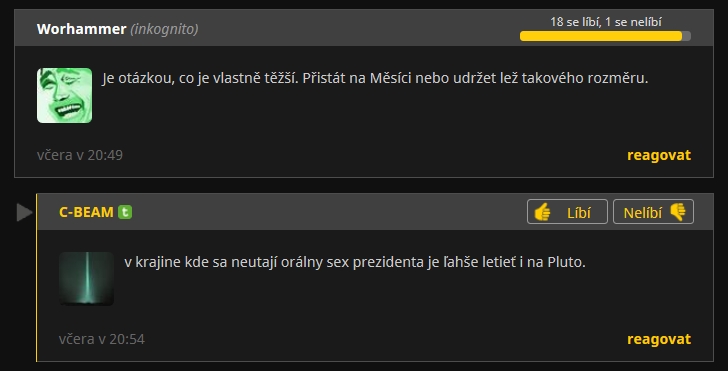Open C-BEAM's teal beam avatar

[86, 279]
